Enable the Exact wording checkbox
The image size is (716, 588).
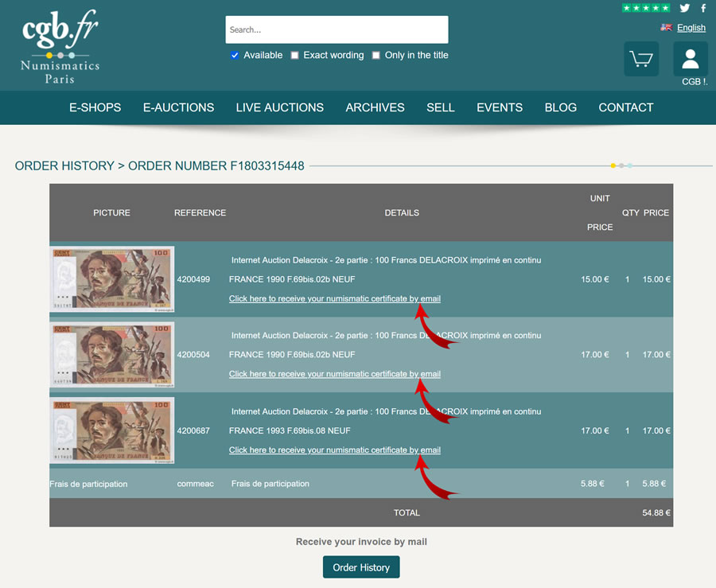[x=295, y=55]
